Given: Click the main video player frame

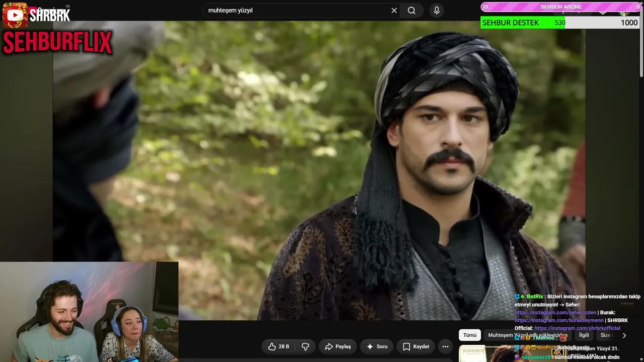Looking at the screenshot, I should click(x=319, y=170).
